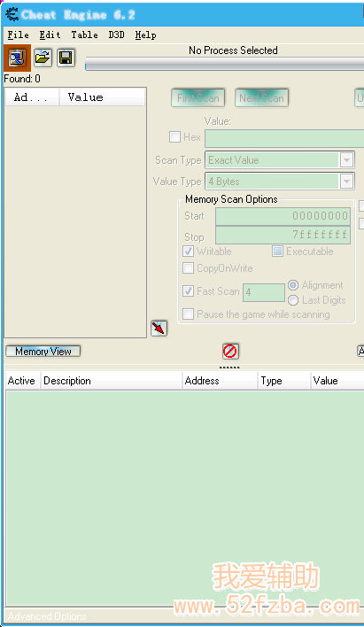364x627 pixels.
Task: Click the scan progress bar
Action: tap(224, 64)
